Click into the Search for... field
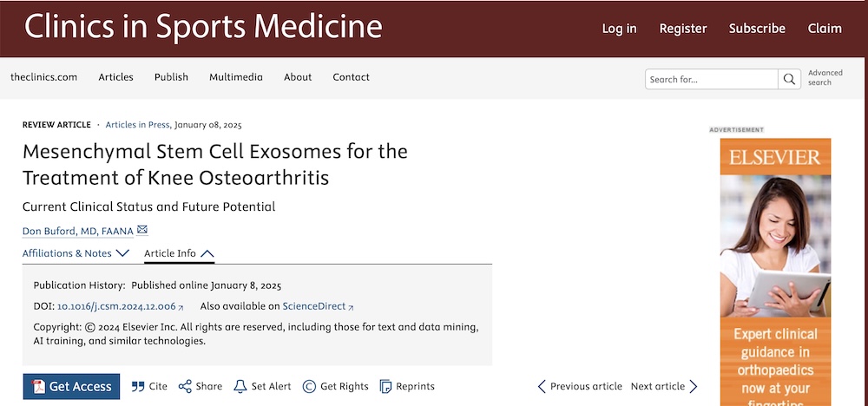Viewport: 868px width, 406px height. point(712,79)
